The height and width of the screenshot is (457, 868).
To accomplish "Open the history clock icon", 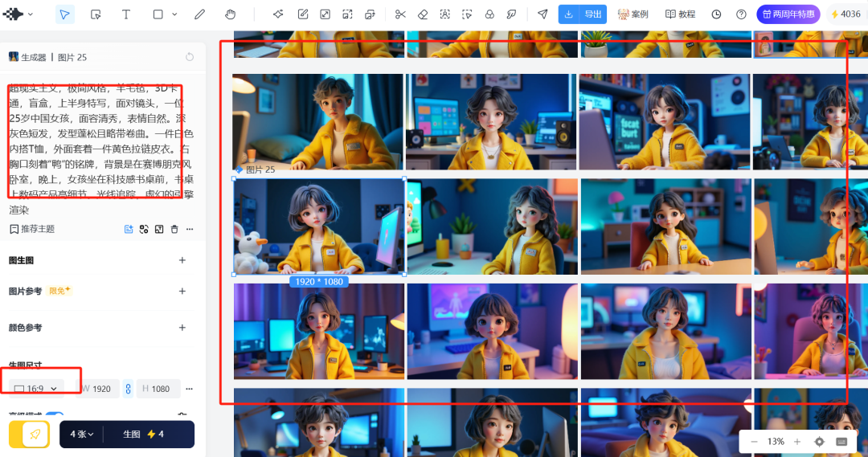I will (x=716, y=14).
